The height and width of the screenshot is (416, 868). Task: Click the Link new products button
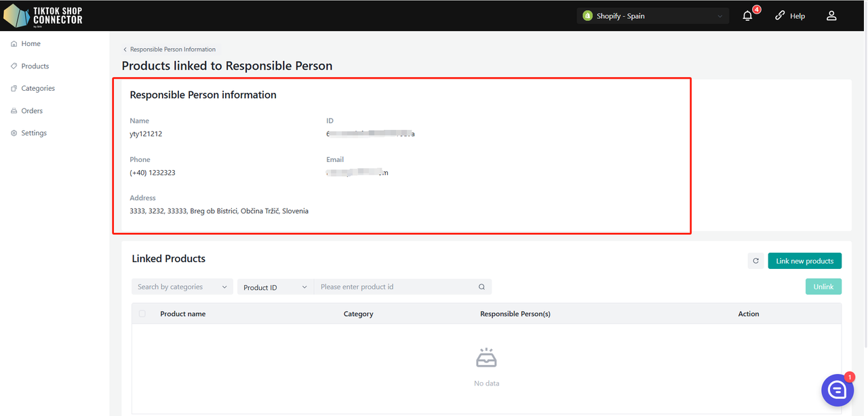(x=804, y=261)
